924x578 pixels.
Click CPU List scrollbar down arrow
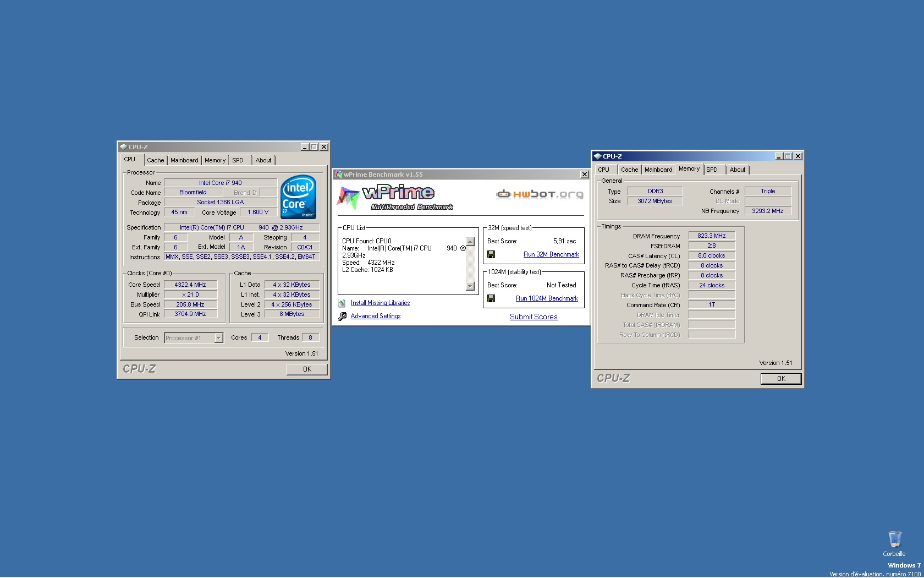pos(470,286)
